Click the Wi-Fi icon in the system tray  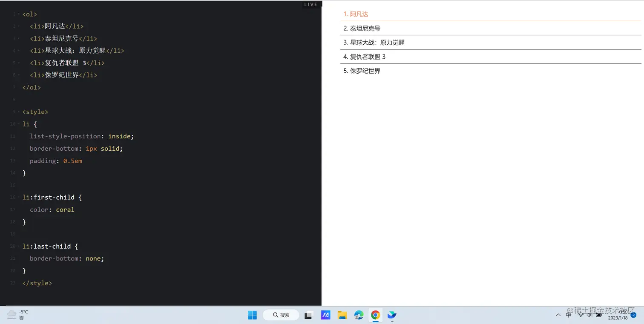[x=581, y=315]
